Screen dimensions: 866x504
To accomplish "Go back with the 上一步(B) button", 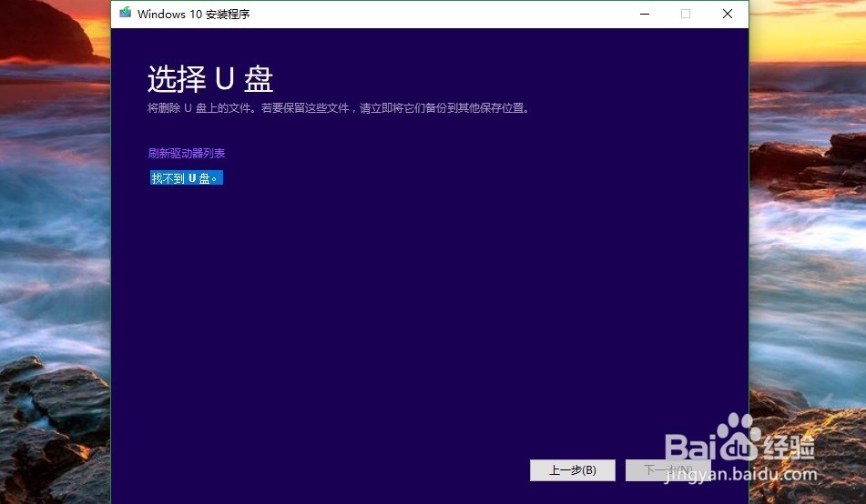I will (572, 469).
